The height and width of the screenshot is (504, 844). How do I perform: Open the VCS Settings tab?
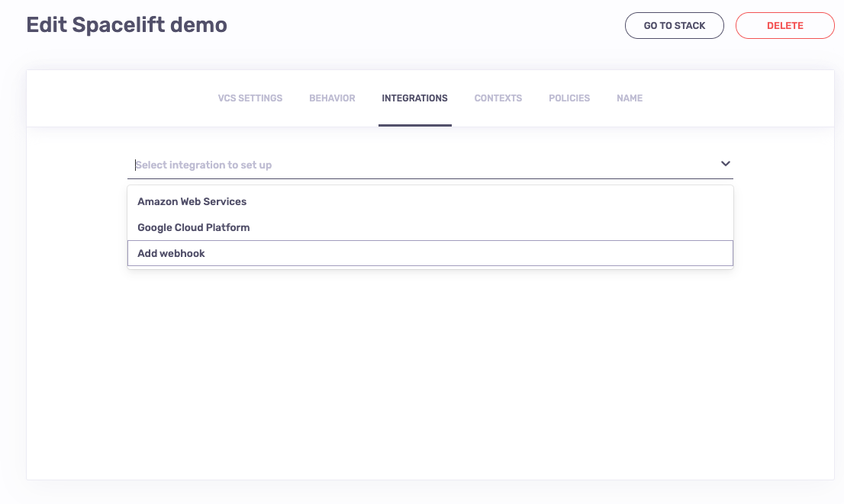click(250, 98)
